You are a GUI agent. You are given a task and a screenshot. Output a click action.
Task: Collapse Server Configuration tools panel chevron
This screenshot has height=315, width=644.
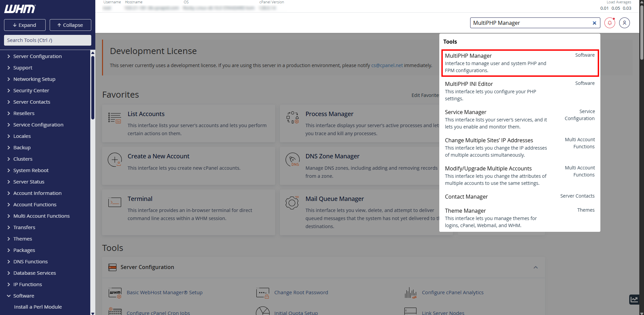click(x=536, y=267)
